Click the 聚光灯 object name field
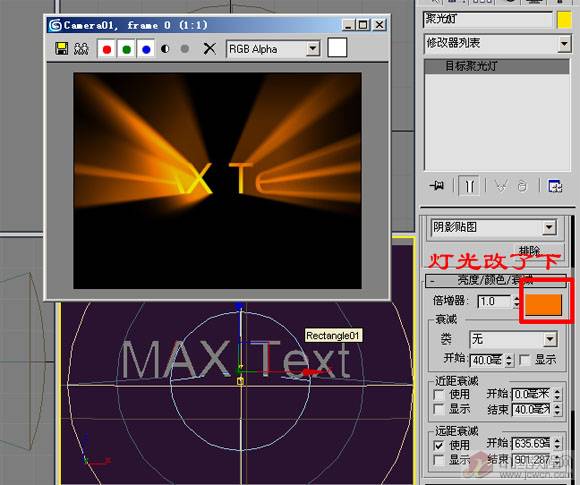Screen dimensions: 580x485 click(488, 19)
